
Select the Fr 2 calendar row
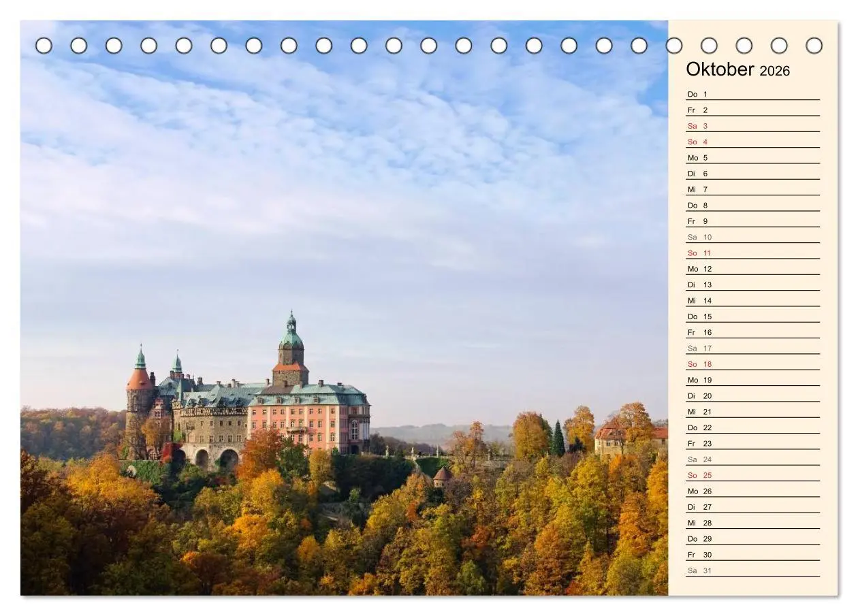coord(752,110)
